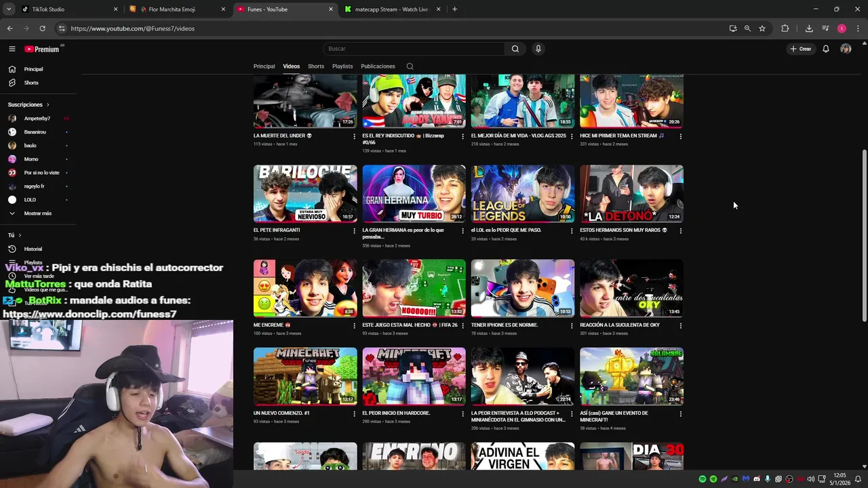Image resolution: width=868 pixels, height=488 pixels.
Task: Bookmark this page with the star
Action: 762,28
